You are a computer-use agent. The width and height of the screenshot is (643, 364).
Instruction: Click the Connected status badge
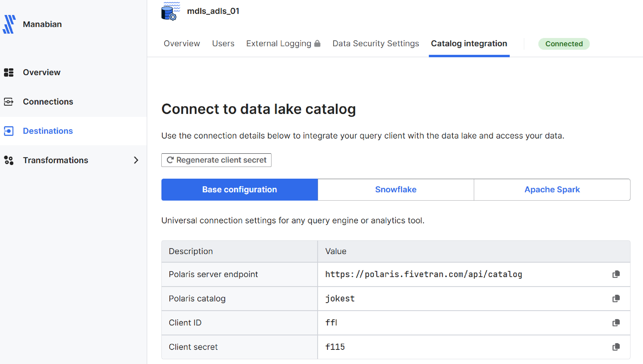click(x=564, y=44)
